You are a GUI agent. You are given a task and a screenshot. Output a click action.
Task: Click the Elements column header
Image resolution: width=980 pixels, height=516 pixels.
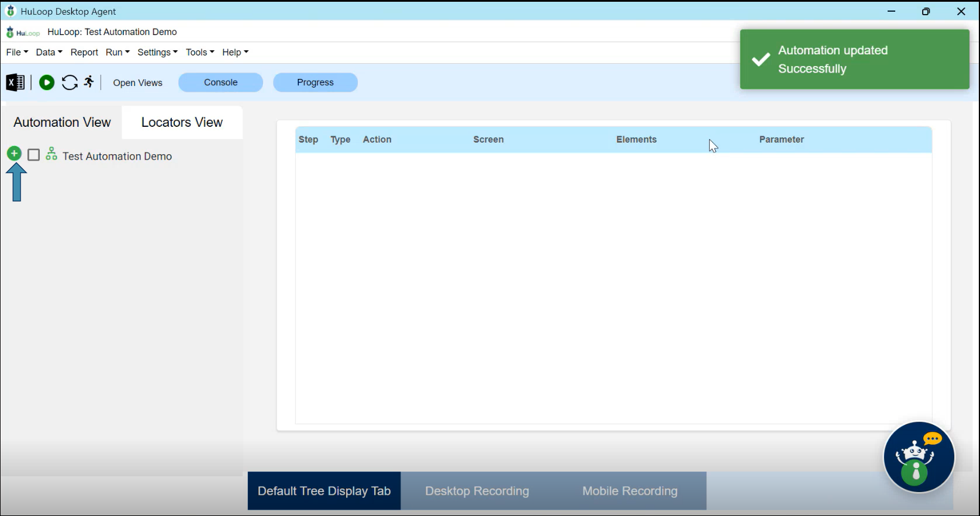pyautogui.click(x=636, y=140)
